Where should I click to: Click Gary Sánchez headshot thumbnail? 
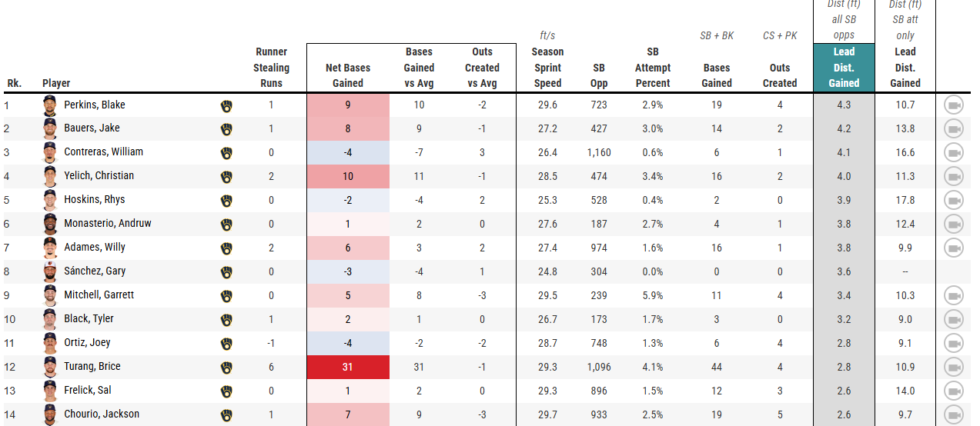click(50, 271)
